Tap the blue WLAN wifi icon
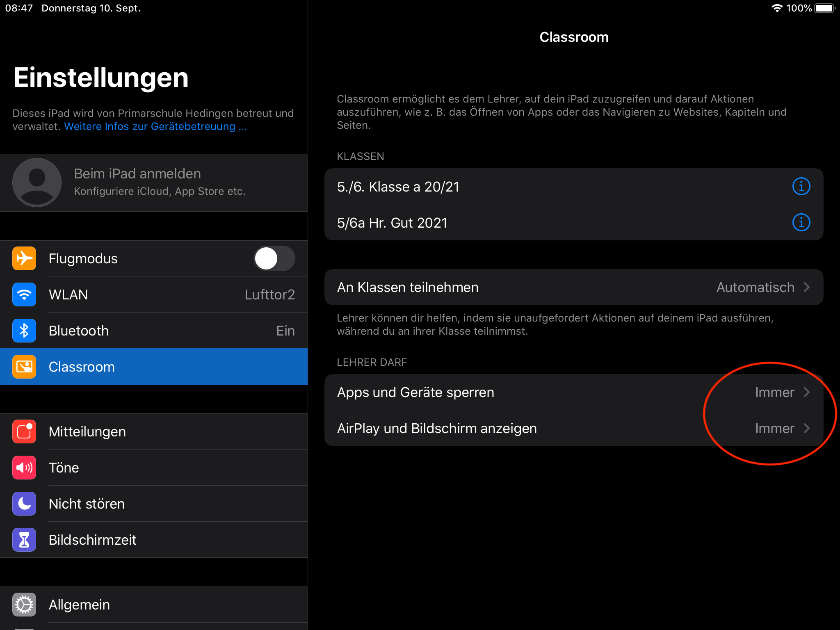The width and height of the screenshot is (840, 630). [24, 294]
